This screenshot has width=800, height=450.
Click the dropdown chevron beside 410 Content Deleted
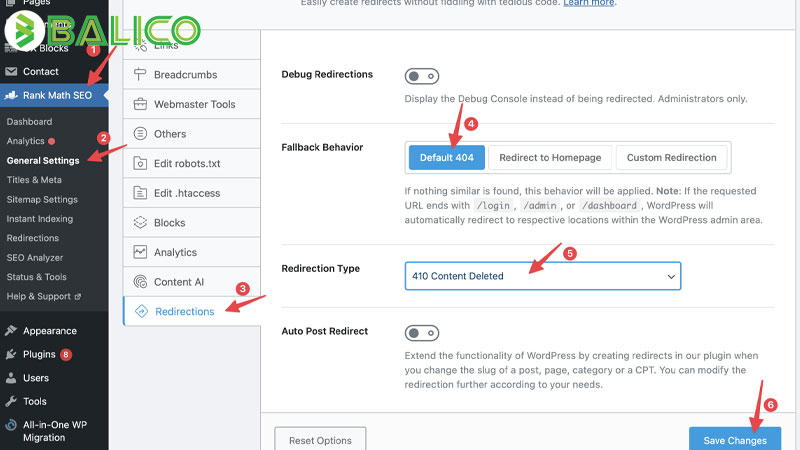coord(671,277)
